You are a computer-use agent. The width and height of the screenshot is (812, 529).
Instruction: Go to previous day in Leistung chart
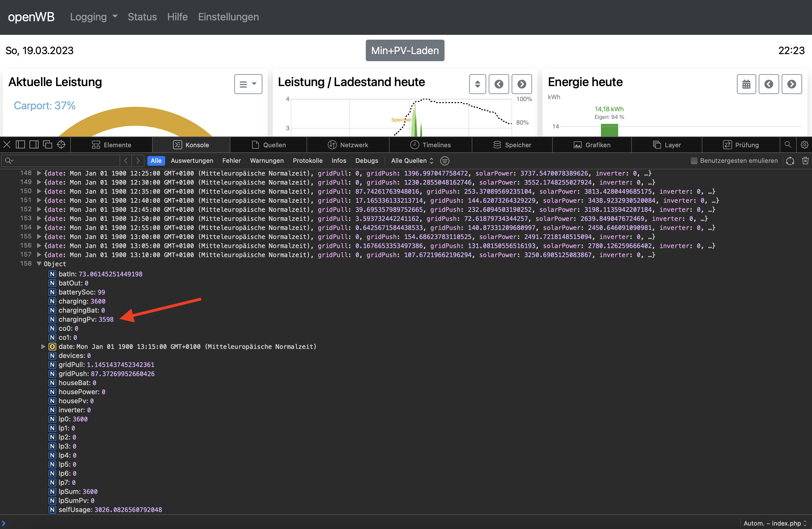click(498, 84)
